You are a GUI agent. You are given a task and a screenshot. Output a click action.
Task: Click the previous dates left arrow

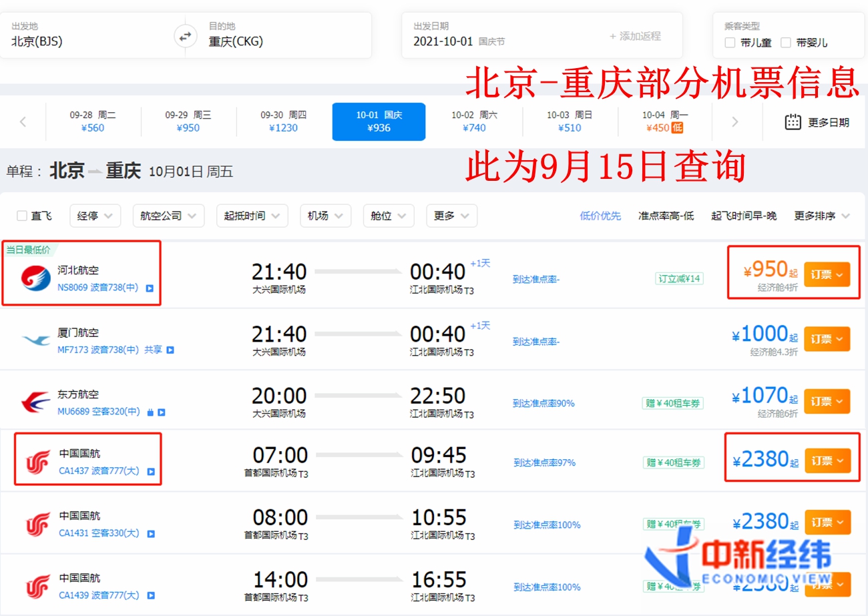pyautogui.click(x=23, y=122)
